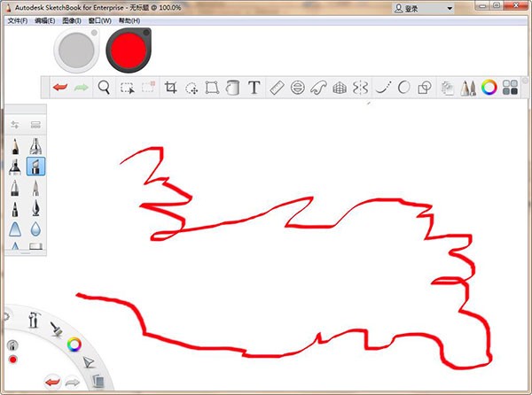Select the Zoom magnifier tool

105,88
